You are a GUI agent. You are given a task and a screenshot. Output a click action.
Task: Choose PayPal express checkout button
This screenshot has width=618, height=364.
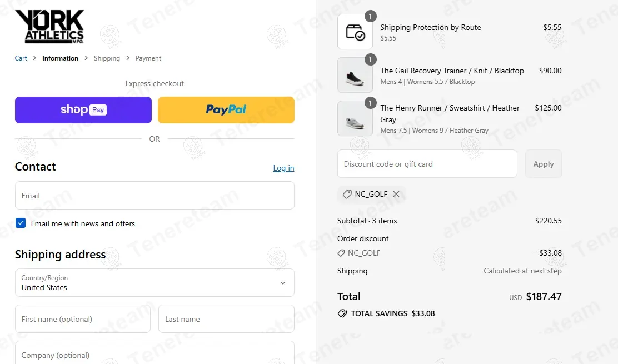(x=226, y=110)
